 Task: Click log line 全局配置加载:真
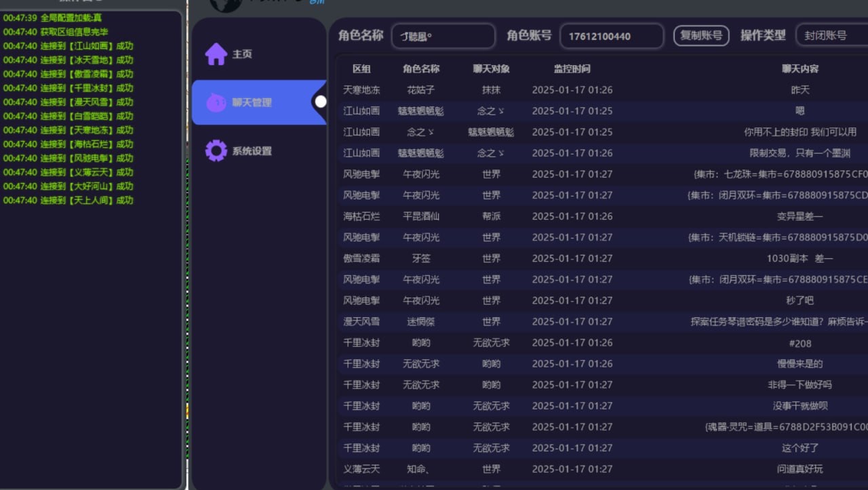point(52,18)
